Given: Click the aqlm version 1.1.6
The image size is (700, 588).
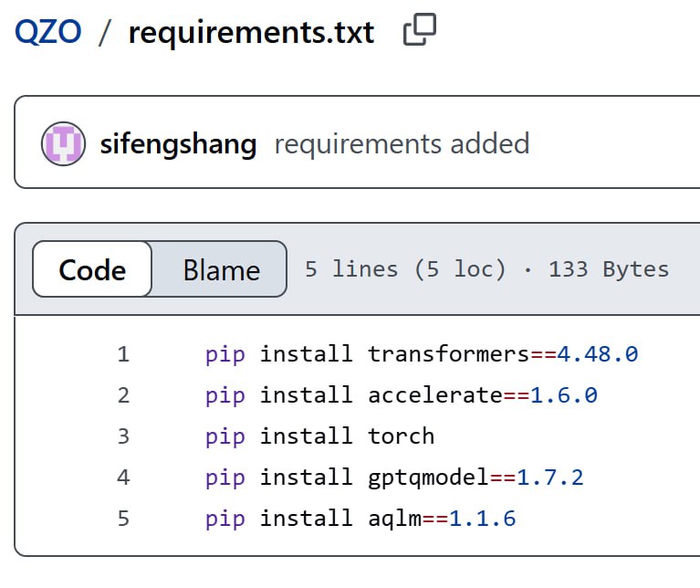Looking at the screenshot, I should tap(482, 519).
